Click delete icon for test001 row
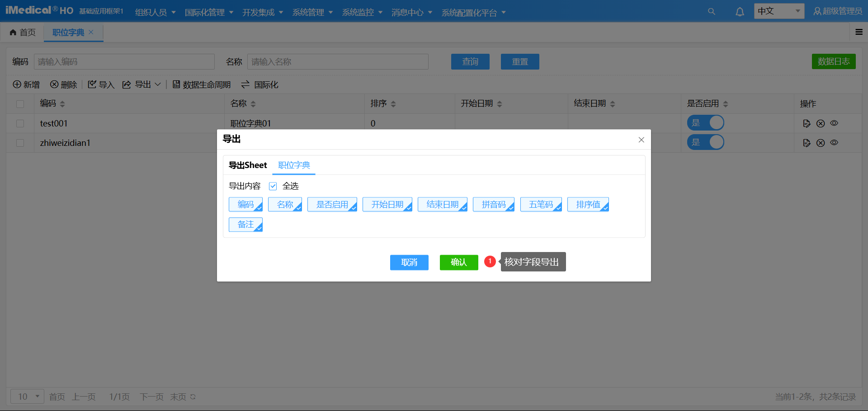Screen dimensions: 868x411 [821, 123]
